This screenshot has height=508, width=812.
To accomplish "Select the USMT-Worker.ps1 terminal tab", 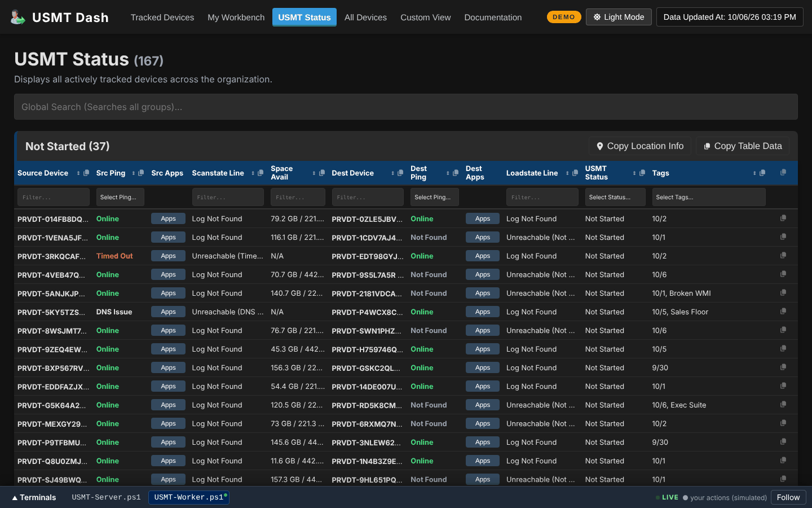I will 189,497.
